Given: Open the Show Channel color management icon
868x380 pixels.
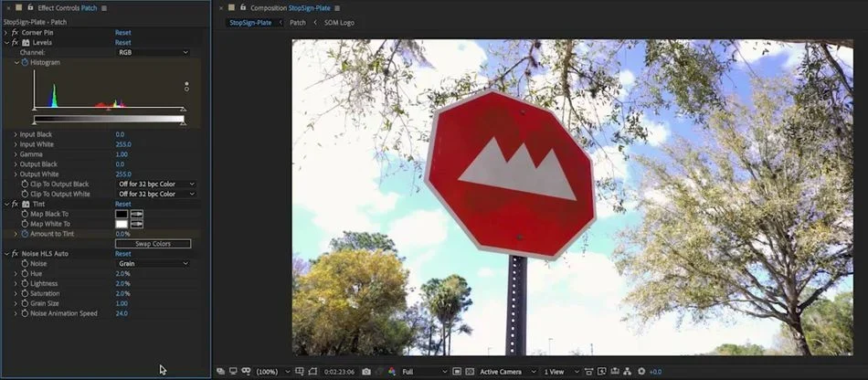Looking at the screenshot, I should tap(391, 372).
